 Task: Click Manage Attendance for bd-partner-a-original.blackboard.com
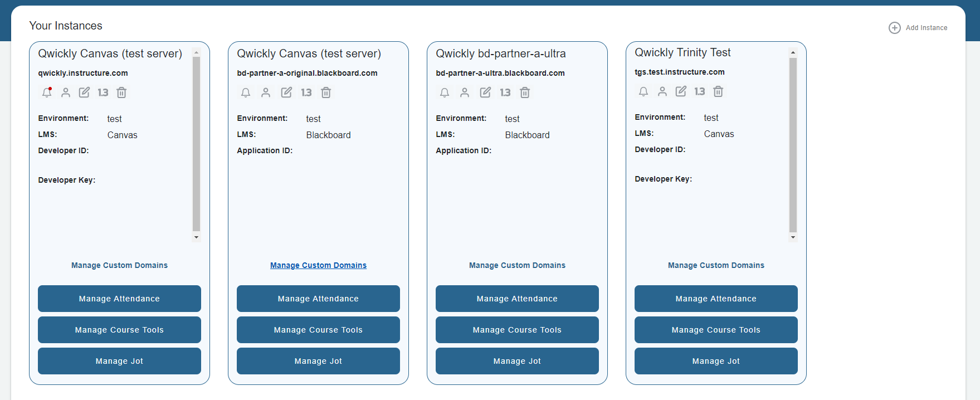pyautogui.click(x=318, y=299)
